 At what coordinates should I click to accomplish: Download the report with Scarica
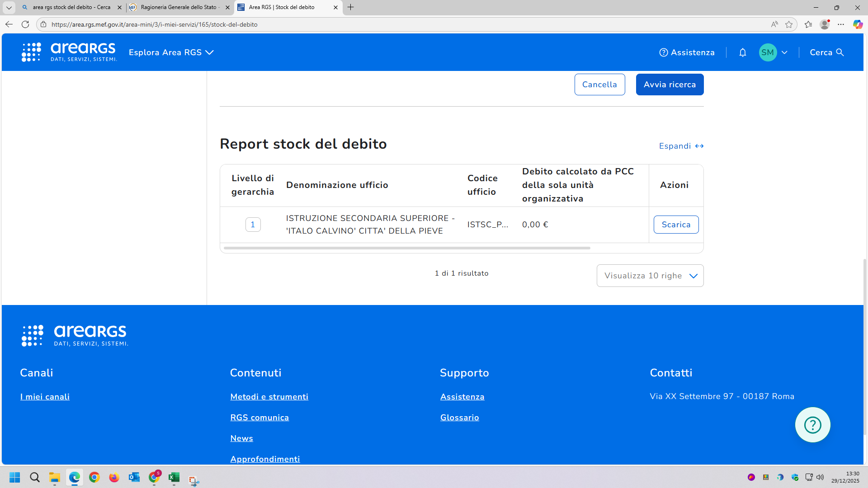(676, 225)
